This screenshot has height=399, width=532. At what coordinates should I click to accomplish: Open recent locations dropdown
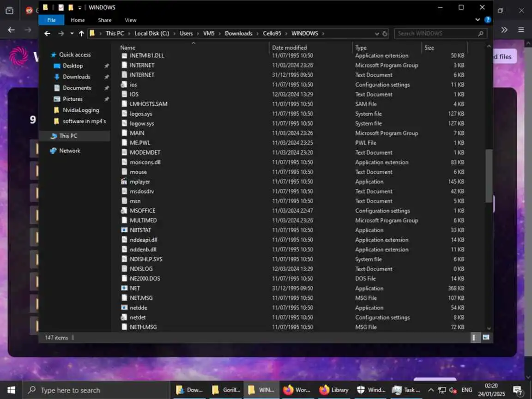click(x=72, y=33)
